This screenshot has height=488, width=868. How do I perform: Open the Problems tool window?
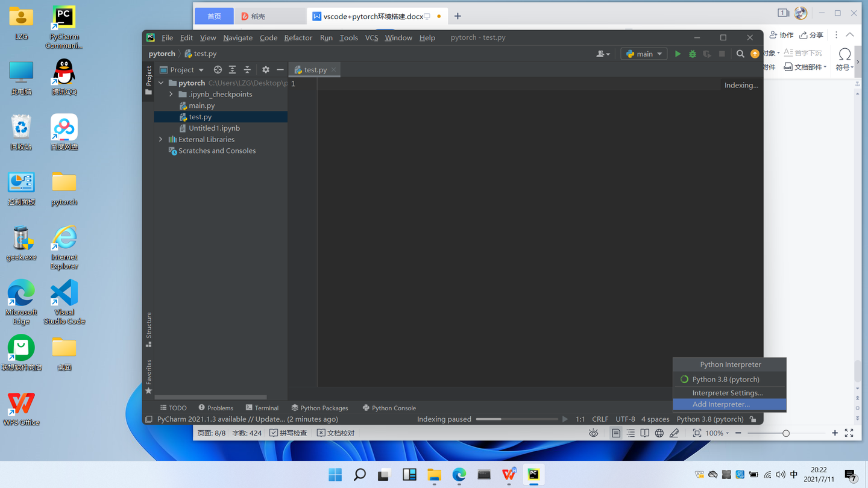pos(219,408)
